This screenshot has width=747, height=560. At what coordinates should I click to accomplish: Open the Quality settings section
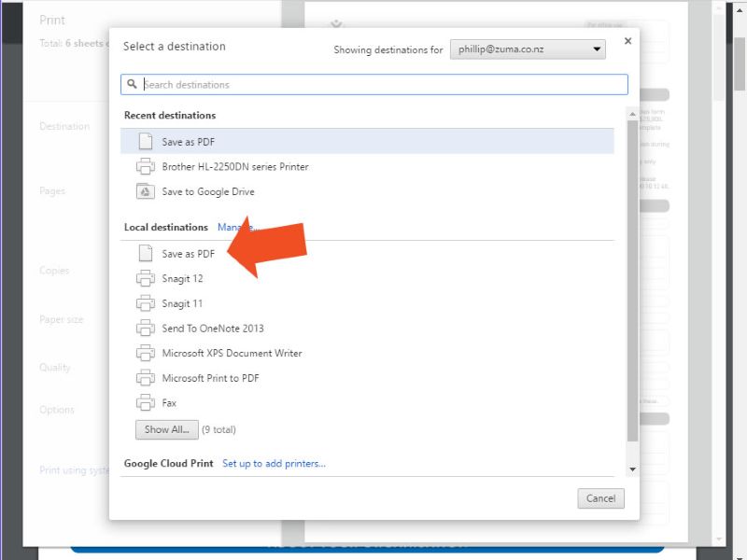click(55, 367)
